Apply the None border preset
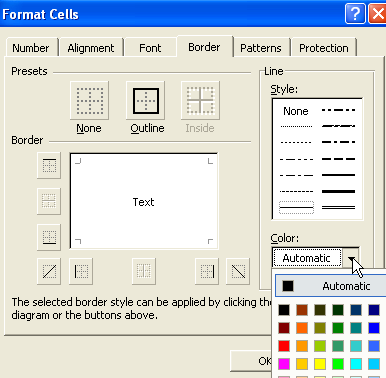The height and width of the screenshot is (378, 386). [x=89, y=100]
